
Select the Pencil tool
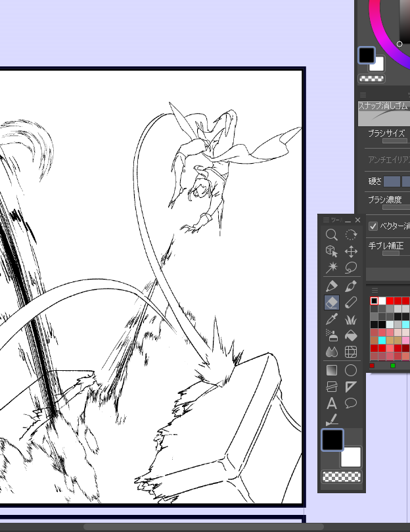click(x=351, y=302)
